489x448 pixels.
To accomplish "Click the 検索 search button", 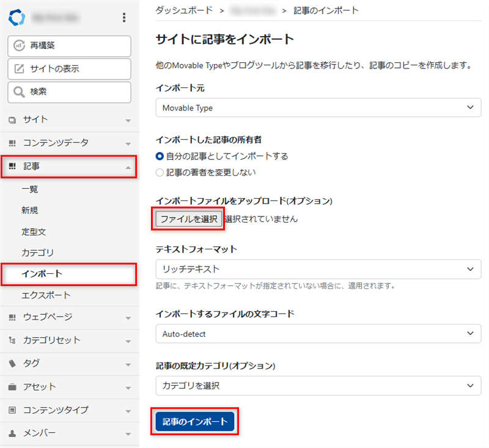I will pos(69,92).
